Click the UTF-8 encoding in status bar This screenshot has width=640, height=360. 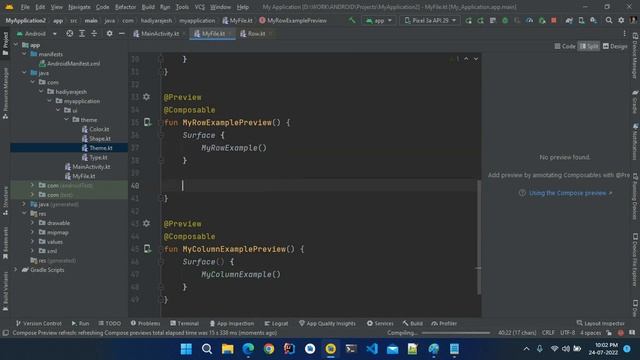(567, 333)
